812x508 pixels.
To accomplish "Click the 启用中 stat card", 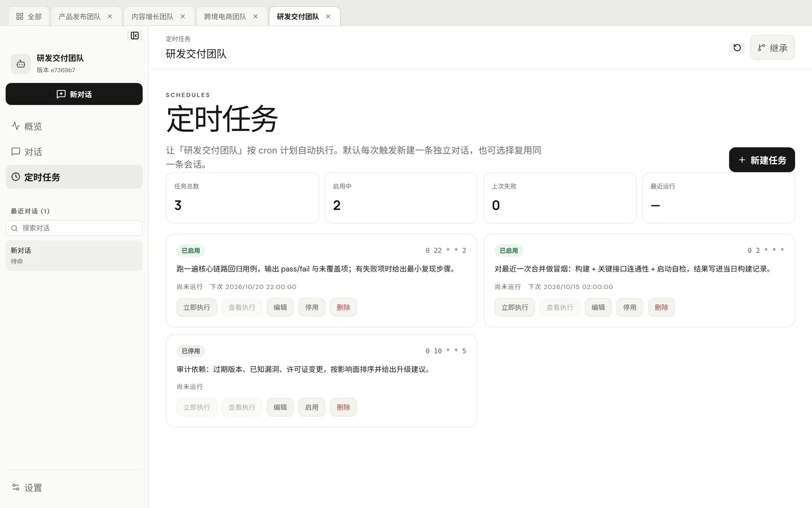I will pyautogui.click(x=401, y=198).
